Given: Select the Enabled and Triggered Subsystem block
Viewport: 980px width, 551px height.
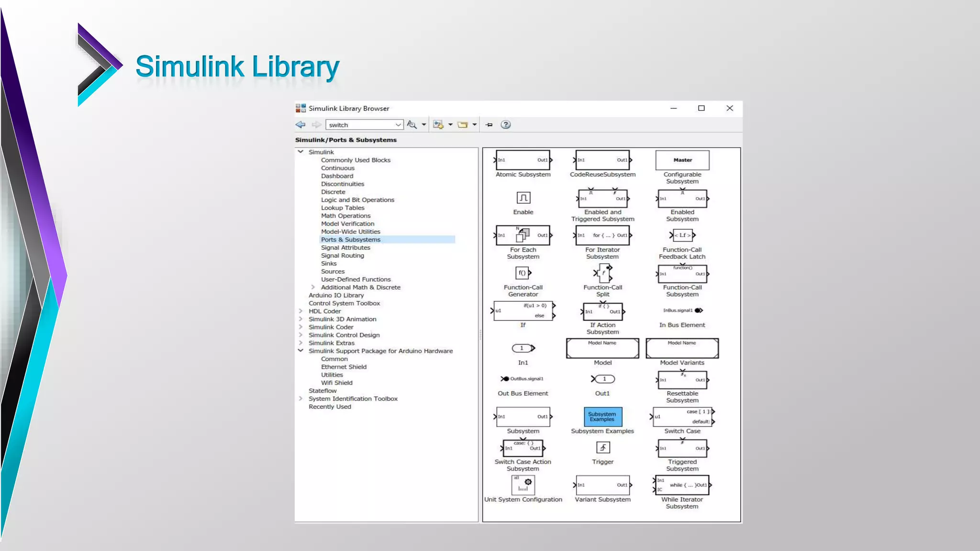Looking at the screenshot, I should [x=603, y=198].
